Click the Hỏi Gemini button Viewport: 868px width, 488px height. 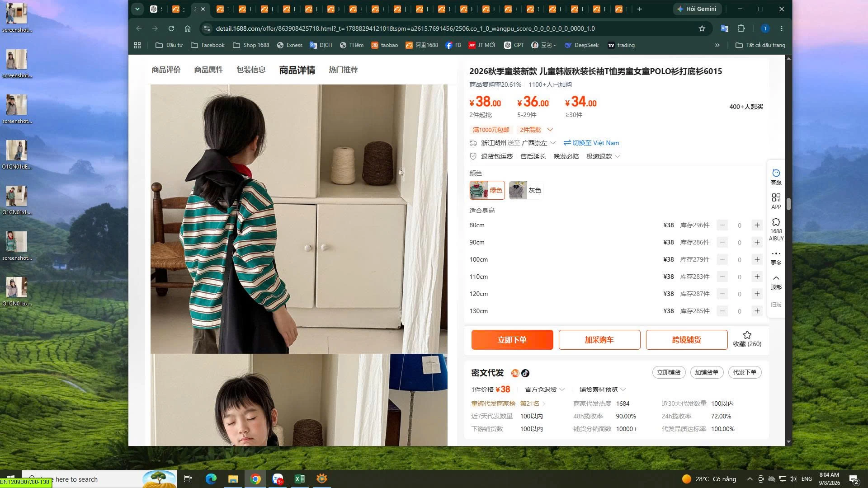click(697, 9)
